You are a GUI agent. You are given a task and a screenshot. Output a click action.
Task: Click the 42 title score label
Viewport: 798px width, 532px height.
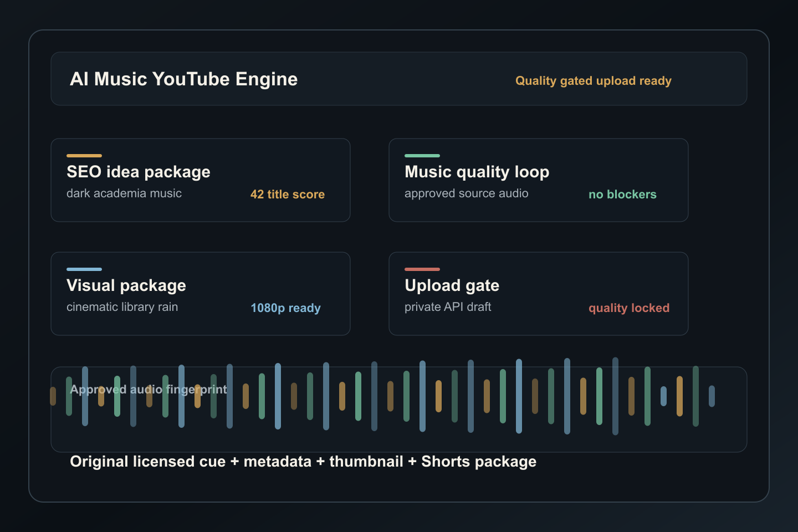point(287,195)
